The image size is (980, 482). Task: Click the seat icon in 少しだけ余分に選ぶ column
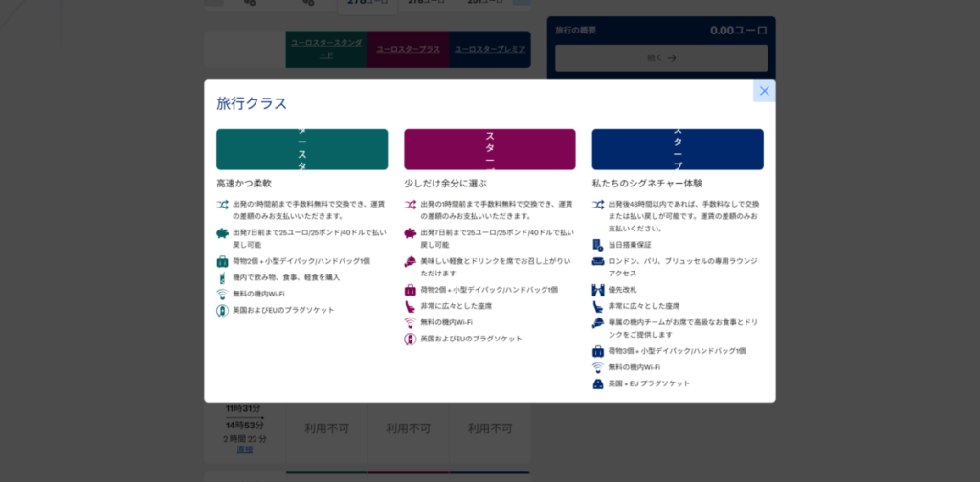point(410,306)
